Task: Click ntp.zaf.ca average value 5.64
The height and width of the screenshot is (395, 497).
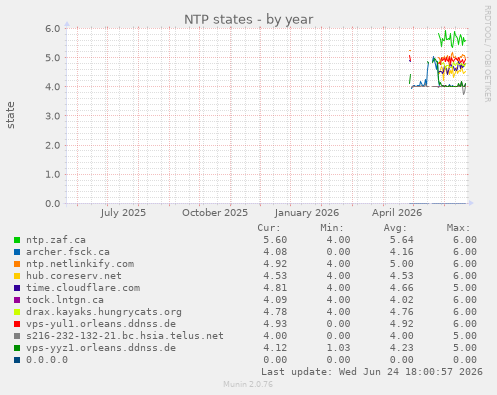Action: click(x=402, y=240)
